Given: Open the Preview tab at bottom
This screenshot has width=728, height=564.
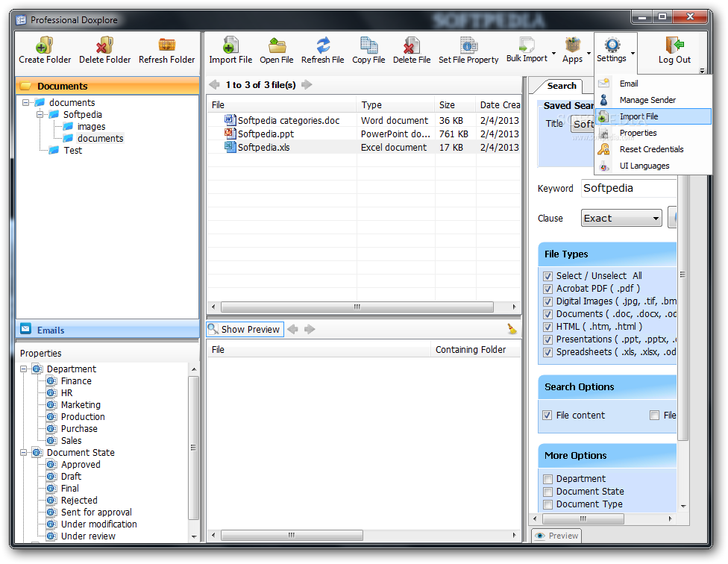Looking at the screenshot, I should tap(556, 536).
